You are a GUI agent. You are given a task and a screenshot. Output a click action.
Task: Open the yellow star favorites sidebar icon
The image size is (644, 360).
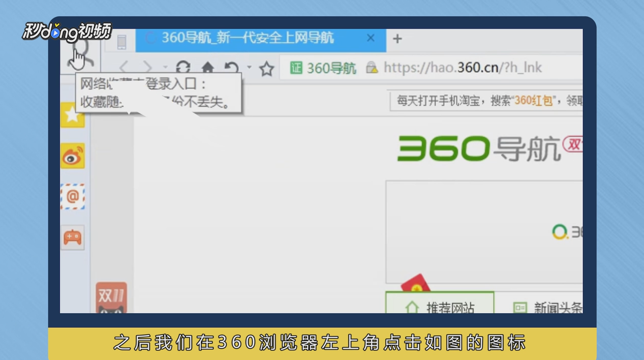[x=72, y=115]
